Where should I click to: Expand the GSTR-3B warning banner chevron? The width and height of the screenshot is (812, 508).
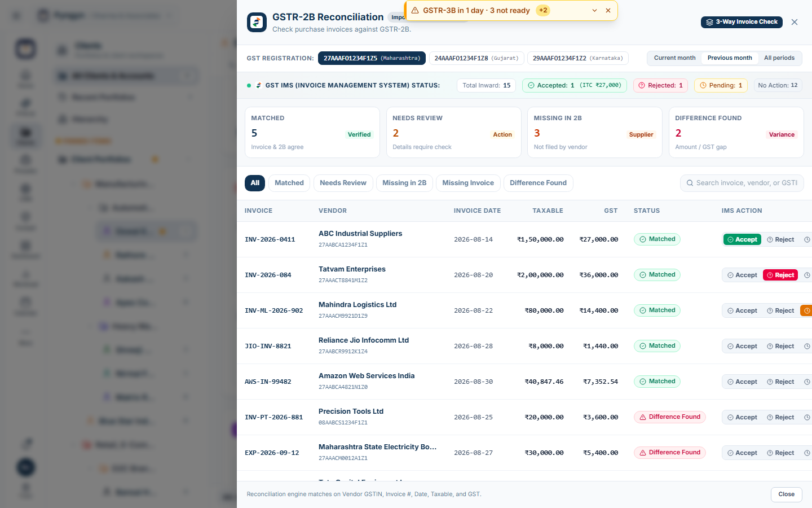coord(594,10)
